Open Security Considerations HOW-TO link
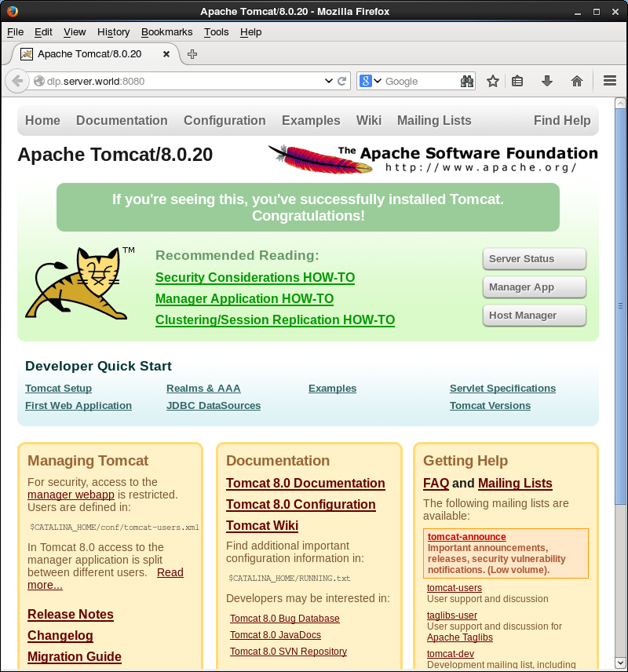628x672 pixels. tap(255, 277)
